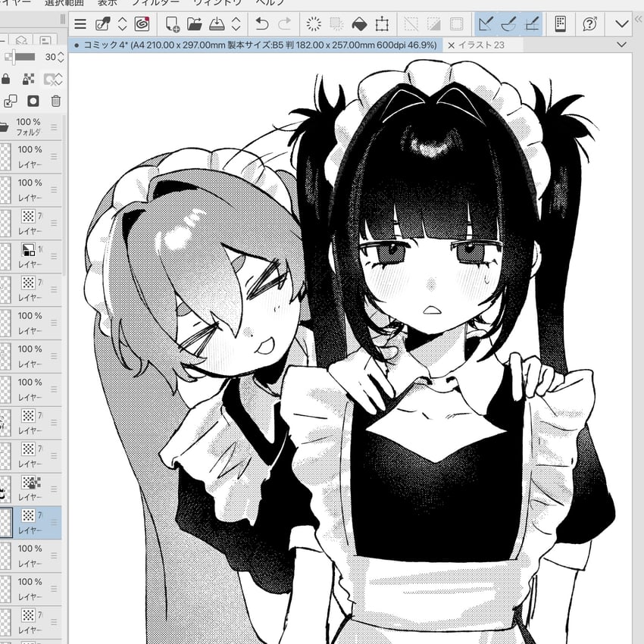
Task: Open the ウィンドウ menu
Action: coord(217,3)
